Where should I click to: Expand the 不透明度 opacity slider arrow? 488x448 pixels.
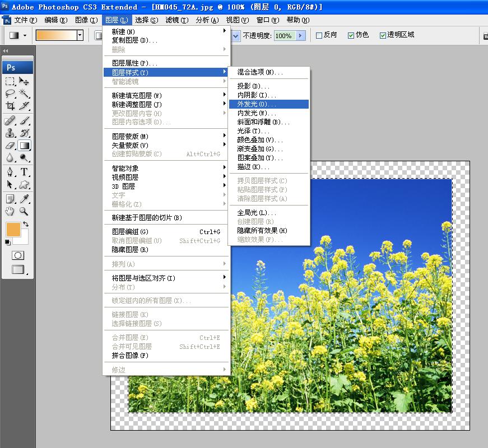point(300,35)
